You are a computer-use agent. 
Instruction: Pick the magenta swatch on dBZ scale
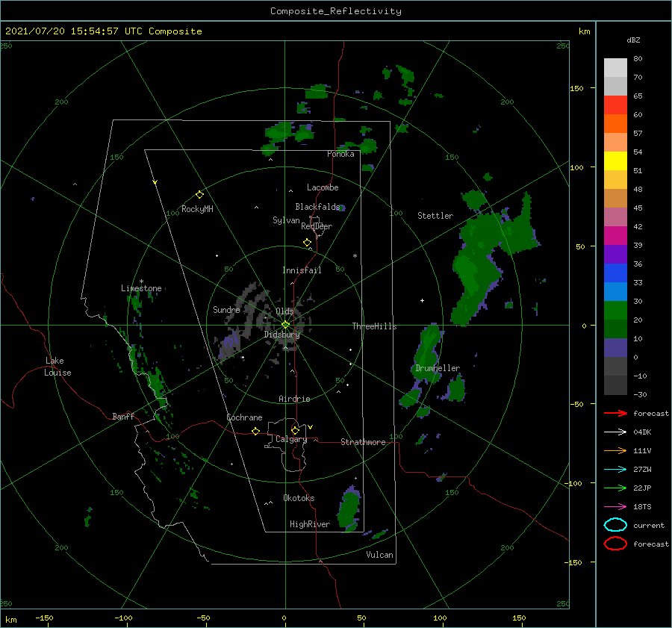point(615,235)
